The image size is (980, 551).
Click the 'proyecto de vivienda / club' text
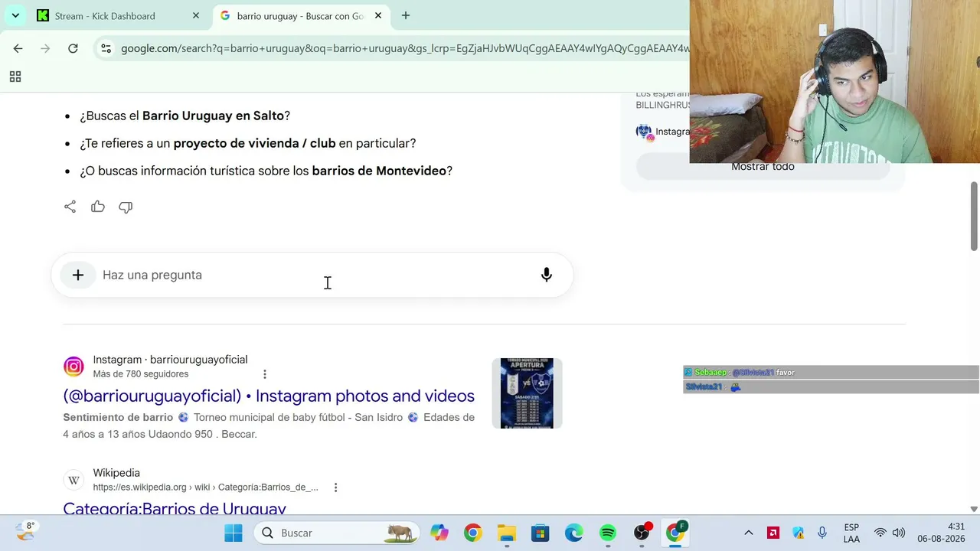click(x=254, y=143)
